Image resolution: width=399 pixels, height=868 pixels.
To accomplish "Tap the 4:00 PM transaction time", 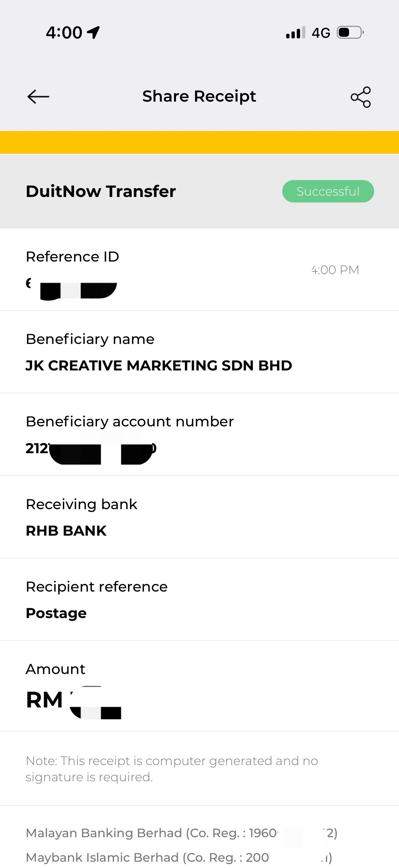I will point(335,270).
